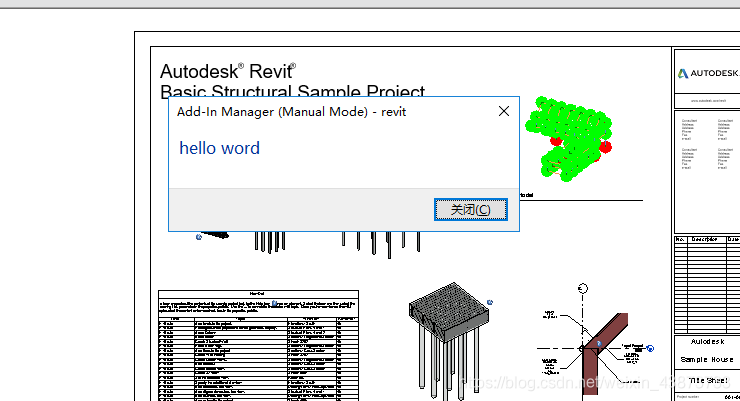Click the 'hello word' message text

click(219, 148)
